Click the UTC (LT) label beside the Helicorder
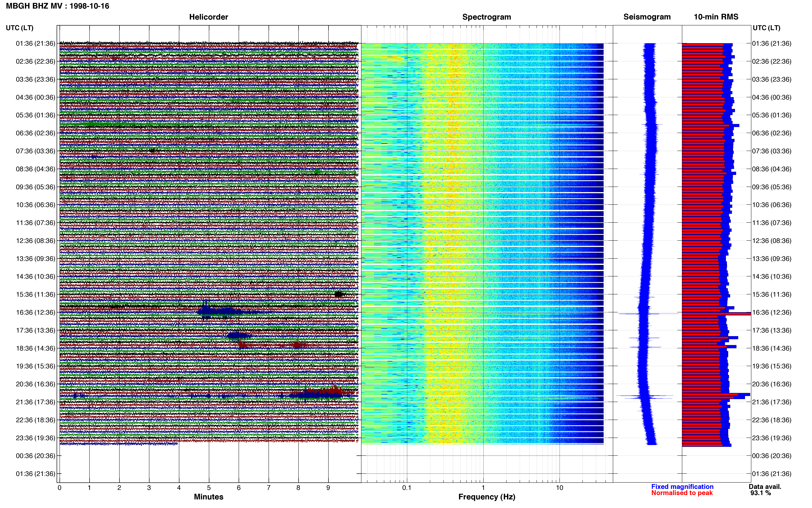Viewport: 812px width, 508px height. point(20,28)
